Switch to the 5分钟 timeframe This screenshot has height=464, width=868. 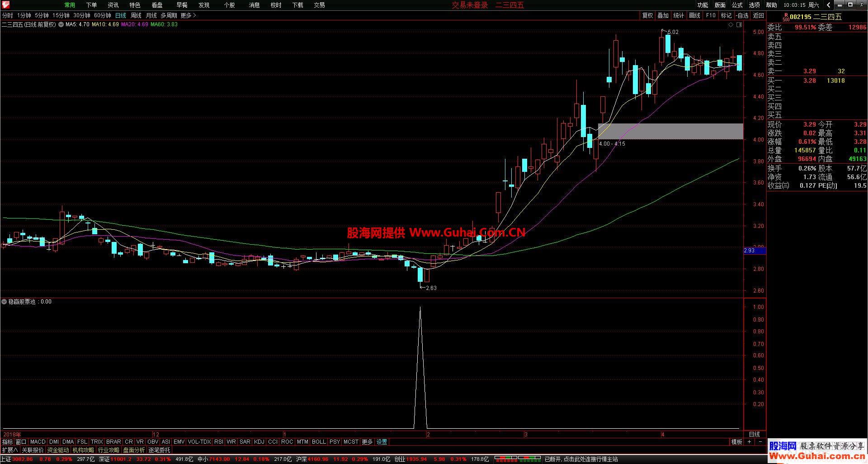42,15
